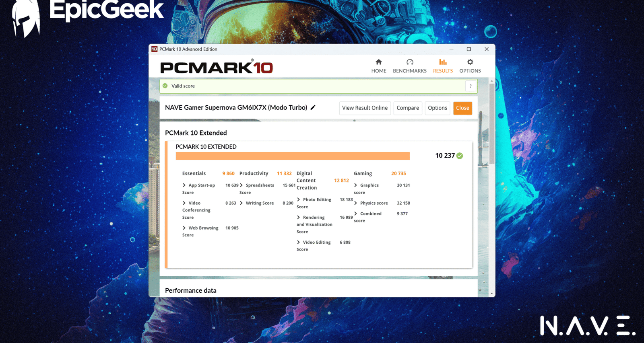The width and height of the screenshot is (644, 343).
Task: Open result Options button
Action: pos(438,108)
